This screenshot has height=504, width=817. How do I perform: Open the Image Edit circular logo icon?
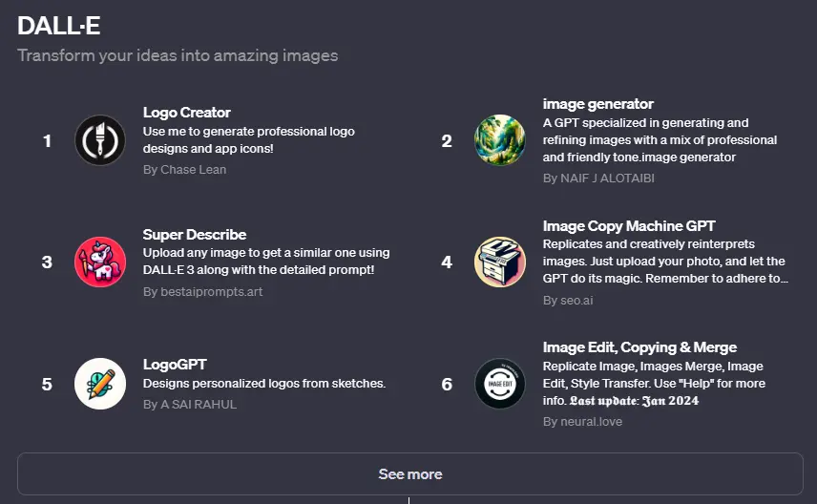(x=500, y=384)
